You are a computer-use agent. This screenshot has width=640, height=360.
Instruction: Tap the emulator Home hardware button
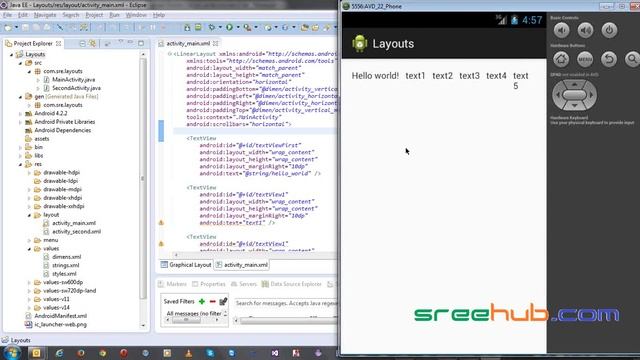tap(561, 59)
